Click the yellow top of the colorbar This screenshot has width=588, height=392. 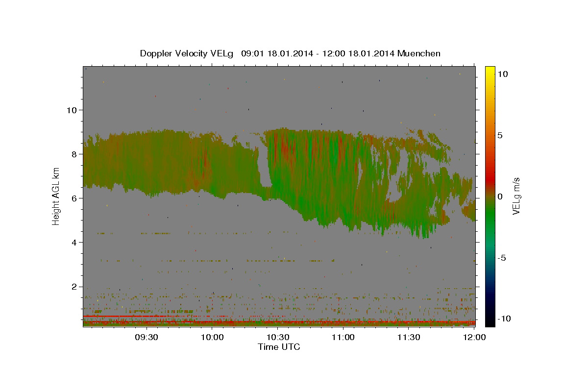tap(490, 71)
